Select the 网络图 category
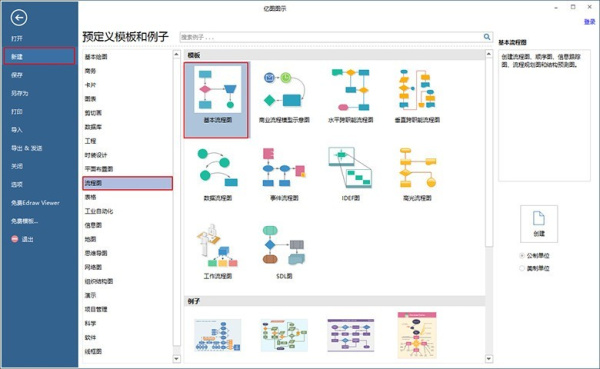This screenshot has width=600, height=369. (93, 267)
